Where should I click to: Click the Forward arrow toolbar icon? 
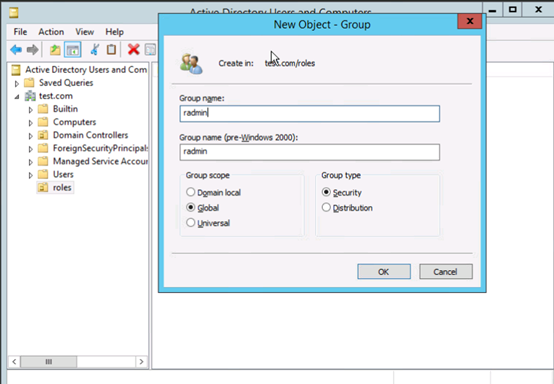coord(33,49)
